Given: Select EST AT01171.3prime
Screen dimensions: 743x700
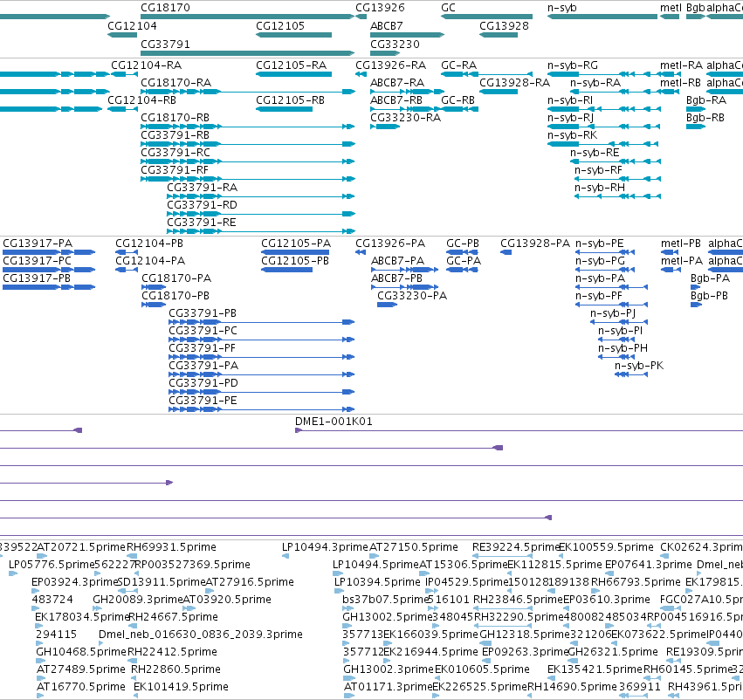Looking at the screenshot, I should point(388,687).
